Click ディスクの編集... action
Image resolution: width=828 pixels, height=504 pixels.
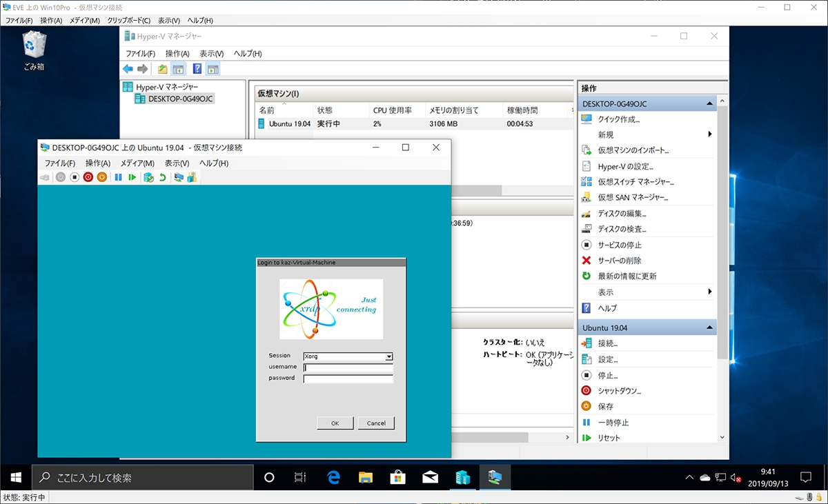pos(622,213)
